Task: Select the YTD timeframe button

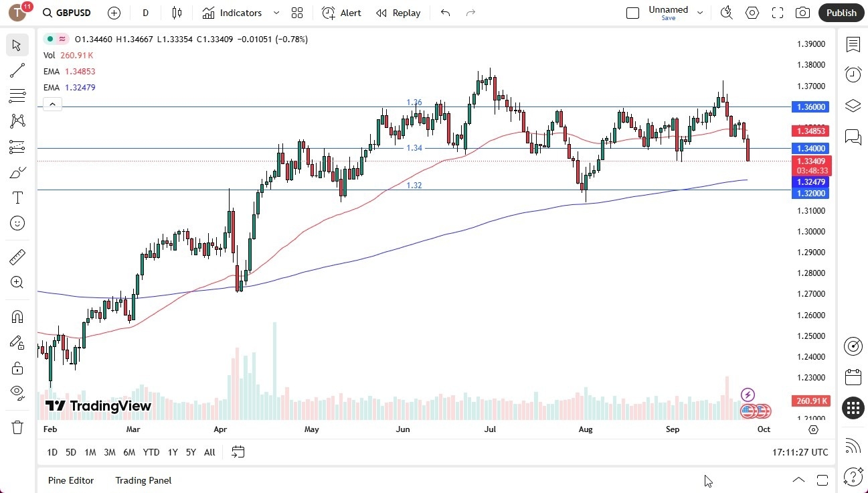Action: click(x=151, y=452)
